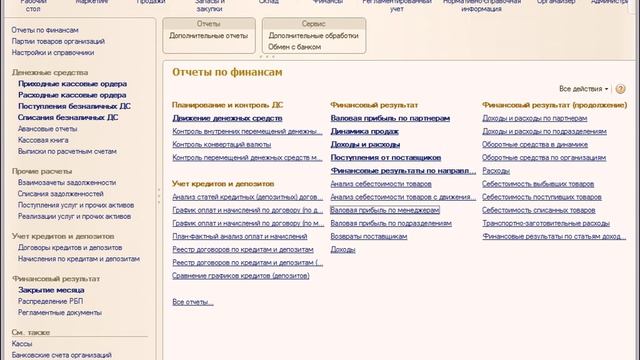Open Выписки по расчетным счетам

(x=67, y=151)
